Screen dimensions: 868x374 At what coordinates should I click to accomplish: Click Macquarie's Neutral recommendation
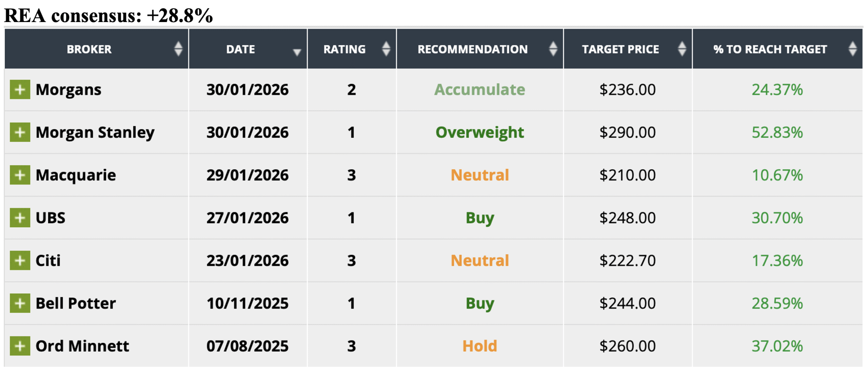click(x=479, y=175)
